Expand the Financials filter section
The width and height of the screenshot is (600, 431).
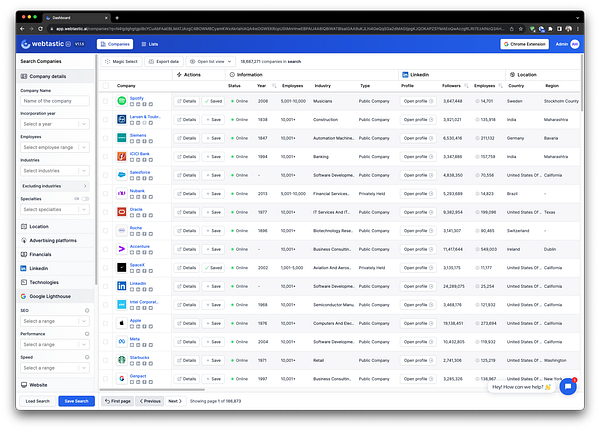(x=56, y=254)
